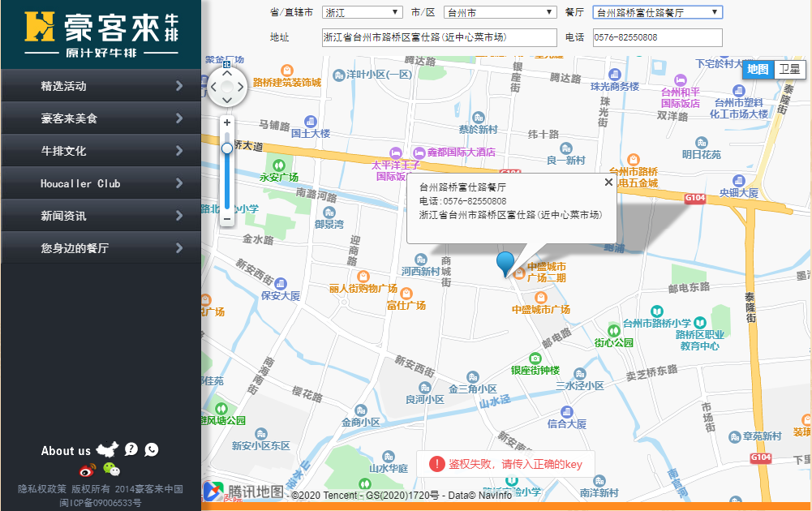Open the 牛排文化 menu item
Image resolution: width=812 pixels, height=511 pixels.
point(101,151)
